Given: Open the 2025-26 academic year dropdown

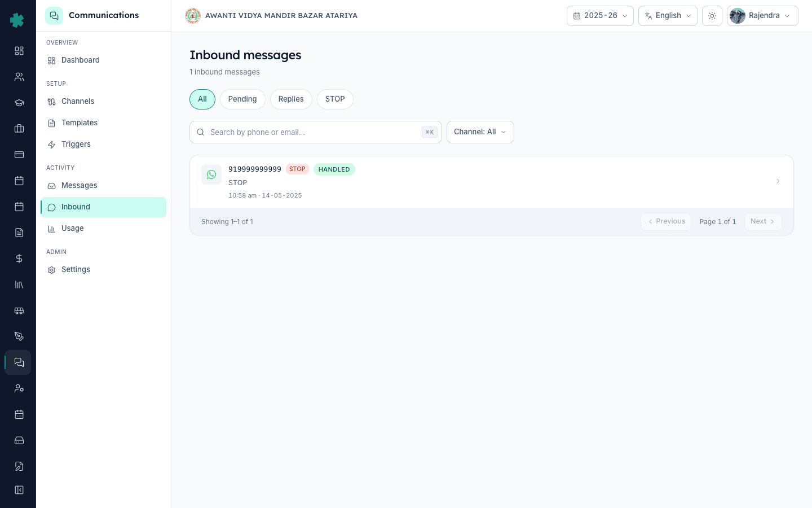Looking at the screenshot, I should (600, 16).
